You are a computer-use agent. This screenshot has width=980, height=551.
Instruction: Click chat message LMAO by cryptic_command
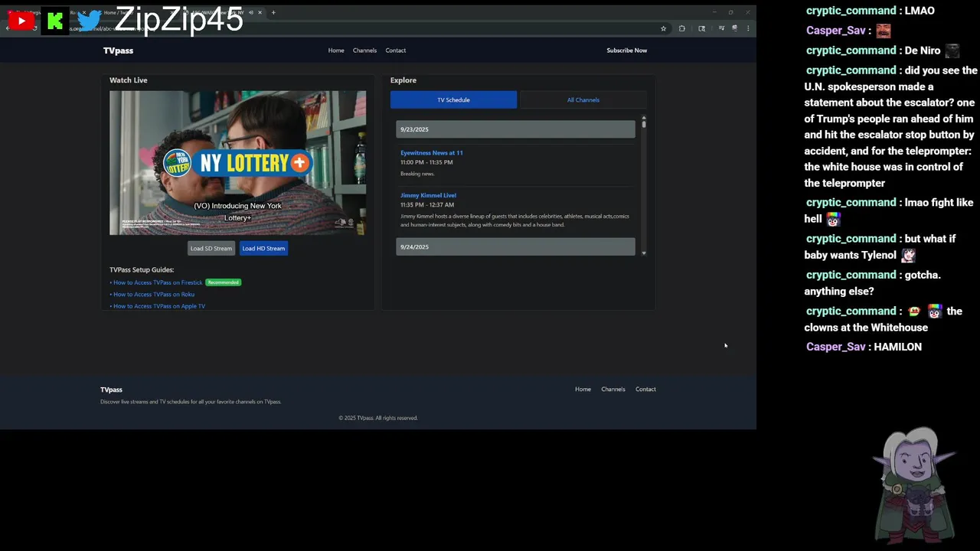(x=920, y=11)
